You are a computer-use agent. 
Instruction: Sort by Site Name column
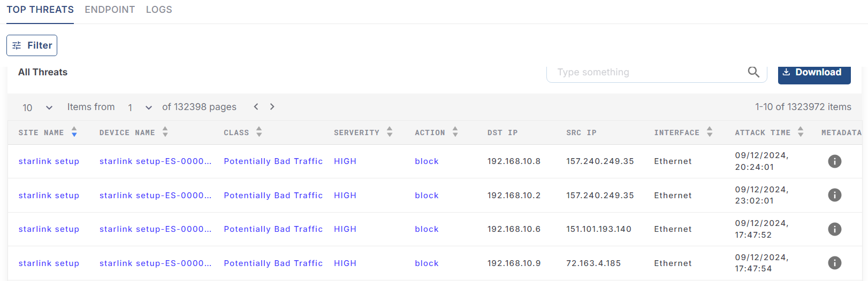point(74,132)
